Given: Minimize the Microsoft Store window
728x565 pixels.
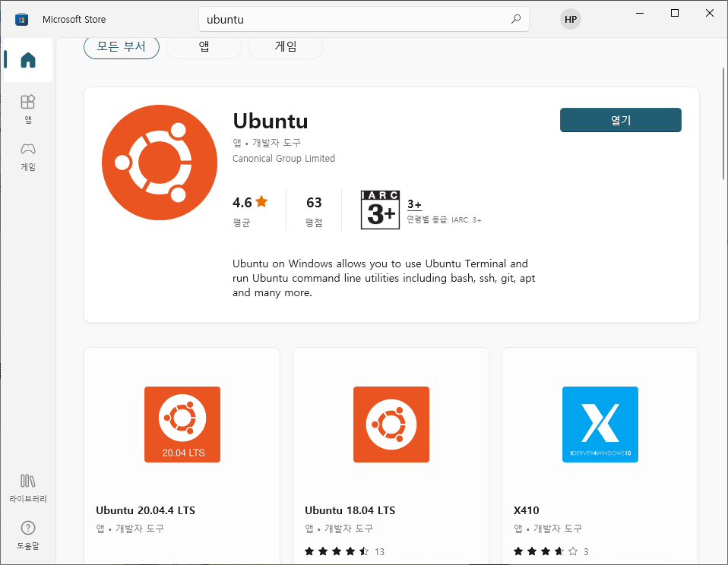Looking at the screenshot, I should (639, 13).
